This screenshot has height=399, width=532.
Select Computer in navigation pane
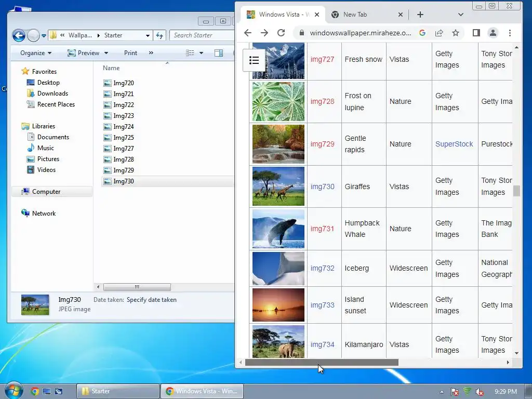(x=46, y=192)
